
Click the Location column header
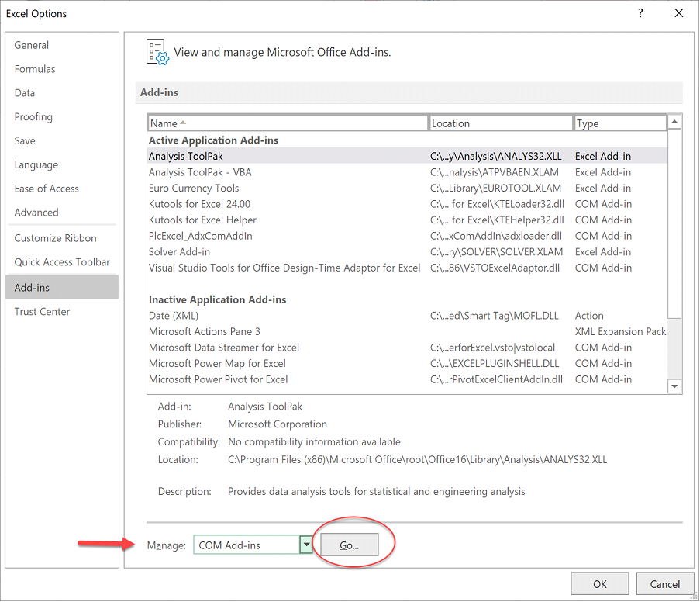pyautogui.click(x=500, y=123)
